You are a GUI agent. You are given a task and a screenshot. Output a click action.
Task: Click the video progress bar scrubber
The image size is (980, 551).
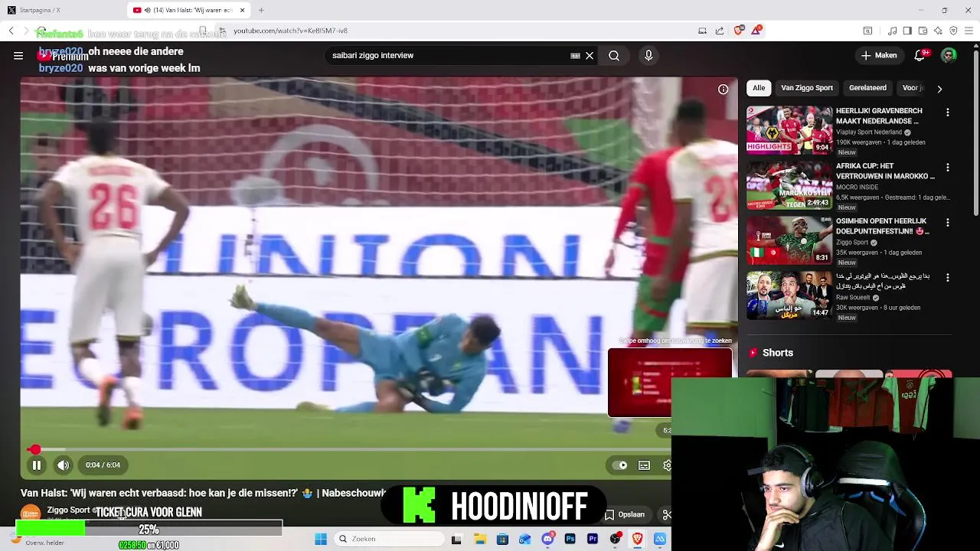[34, 449]
